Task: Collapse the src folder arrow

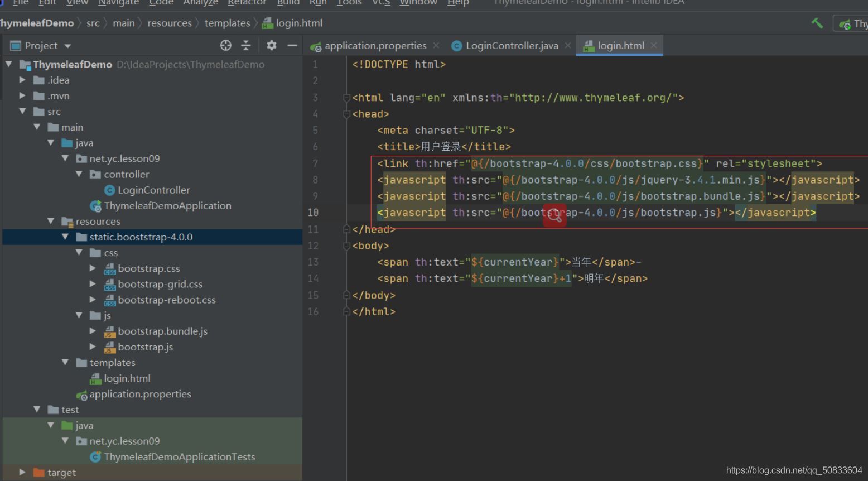Action: click(x=22, y=111)
